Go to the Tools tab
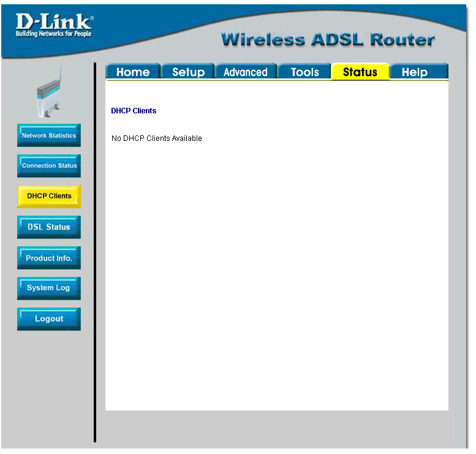 [304, 72]
